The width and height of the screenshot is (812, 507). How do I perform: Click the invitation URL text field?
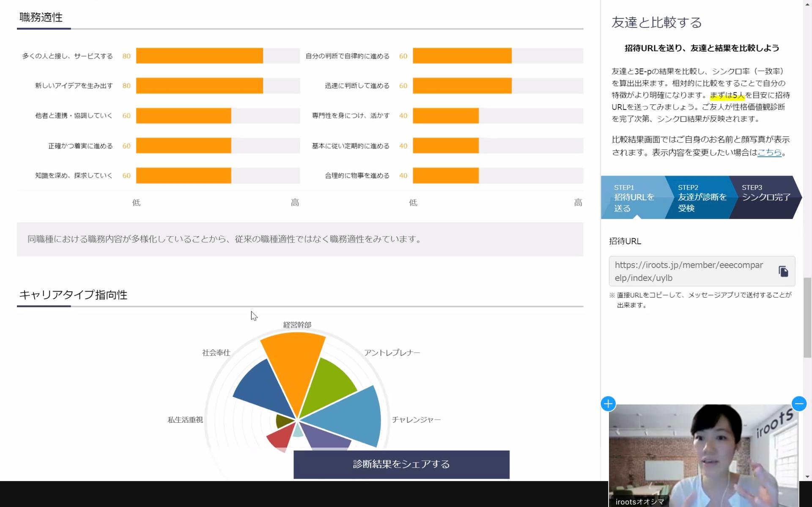[689, 271]
